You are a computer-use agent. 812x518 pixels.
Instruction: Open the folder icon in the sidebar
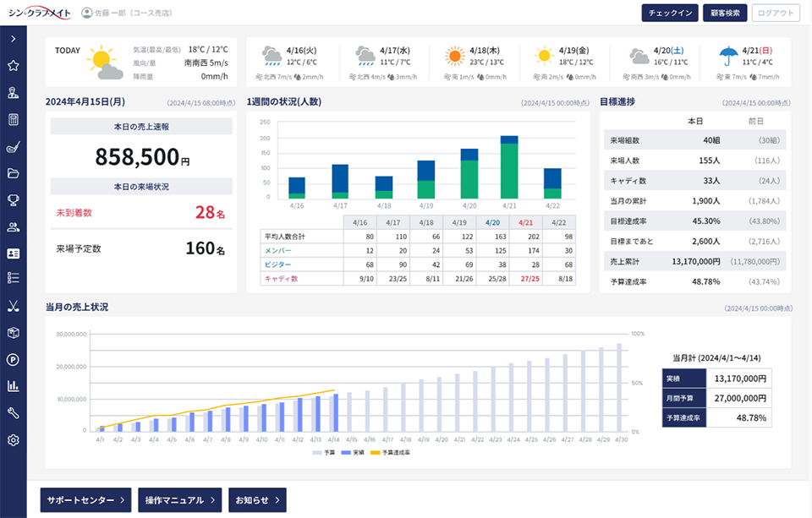tap(13, 173)
